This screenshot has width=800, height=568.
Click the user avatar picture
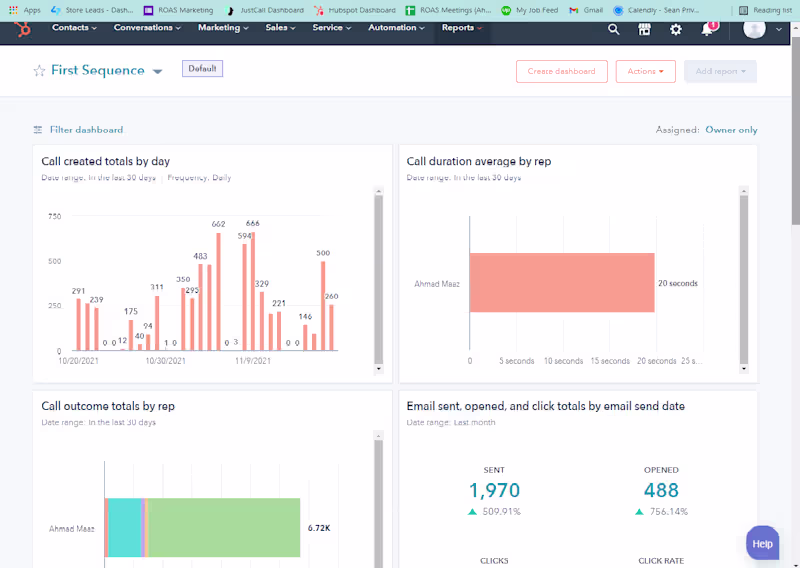click(x=754, y=29)
